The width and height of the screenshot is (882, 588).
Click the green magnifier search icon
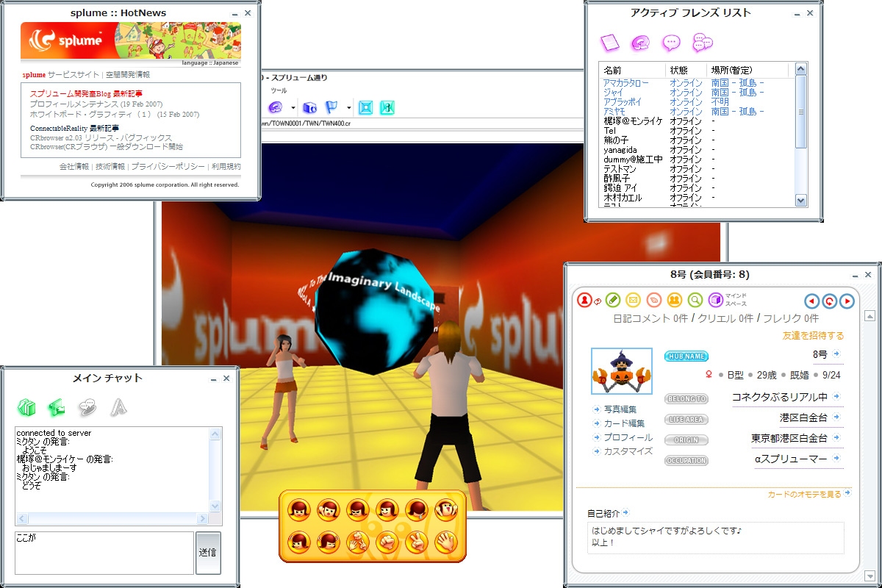click(695, 300)
